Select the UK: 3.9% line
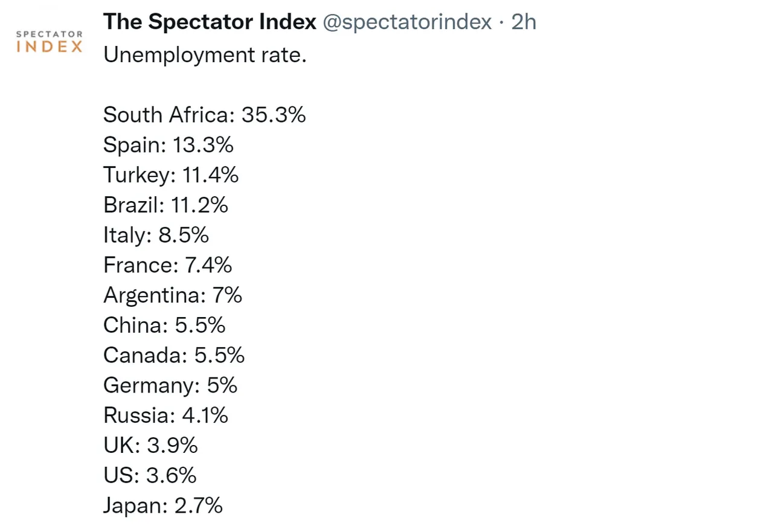 pyautogui.click(x=151, y=446)
